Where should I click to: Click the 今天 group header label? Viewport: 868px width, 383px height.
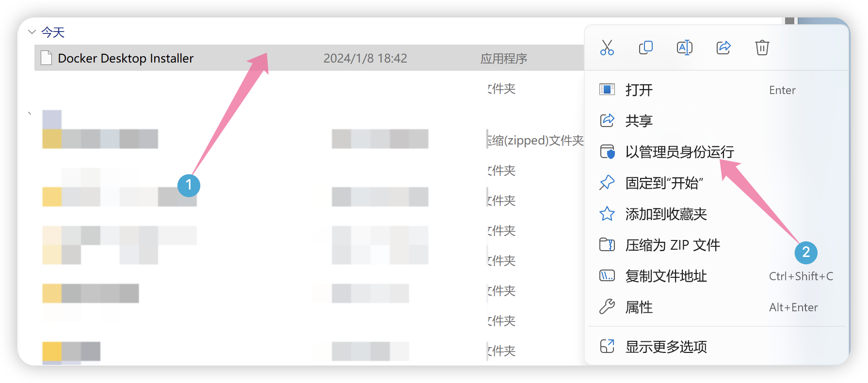coord(53,32)
